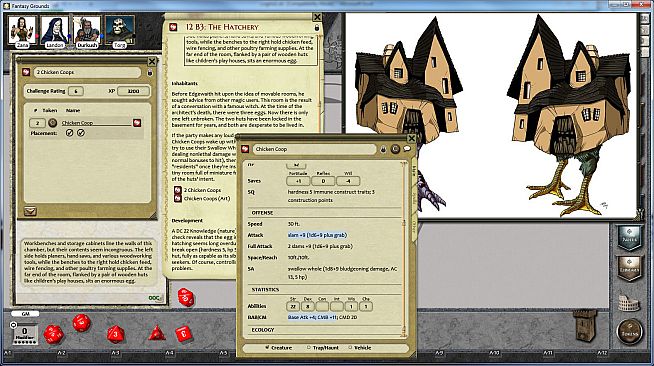Select the Creature radio option

(x=279, y=348)
